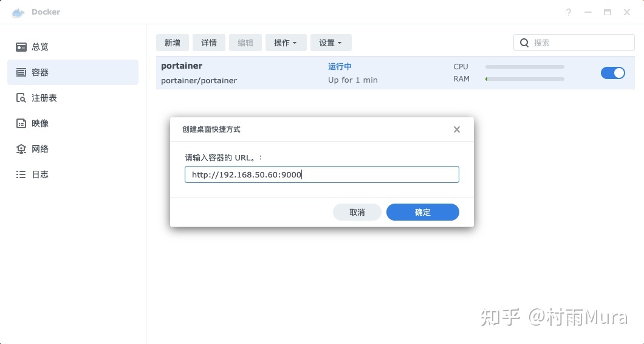Toggle the portainer container power switch
Image resolution: width=644 pixels, height=344 pixels.
(x=612, y=73)
